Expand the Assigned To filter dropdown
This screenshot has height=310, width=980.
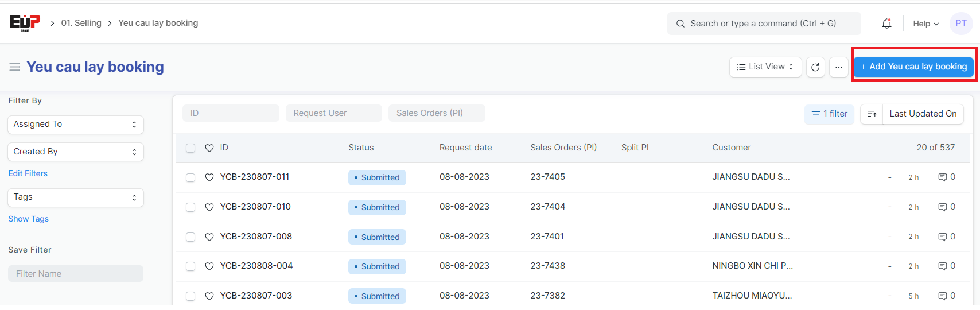tap(75, 125)
